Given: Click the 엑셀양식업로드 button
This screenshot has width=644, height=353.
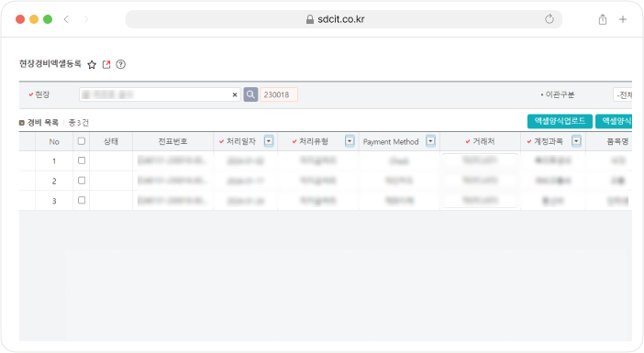Looking at the screenshot, I should [560, 121].
